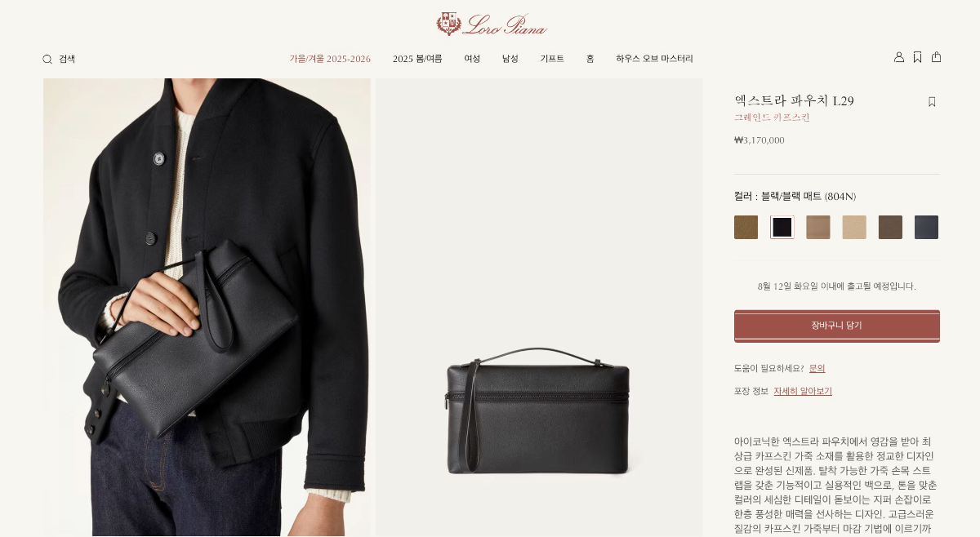Screen dimensions: 980x537
Task: Open the 남성 menu
Action: pos(510,59)
